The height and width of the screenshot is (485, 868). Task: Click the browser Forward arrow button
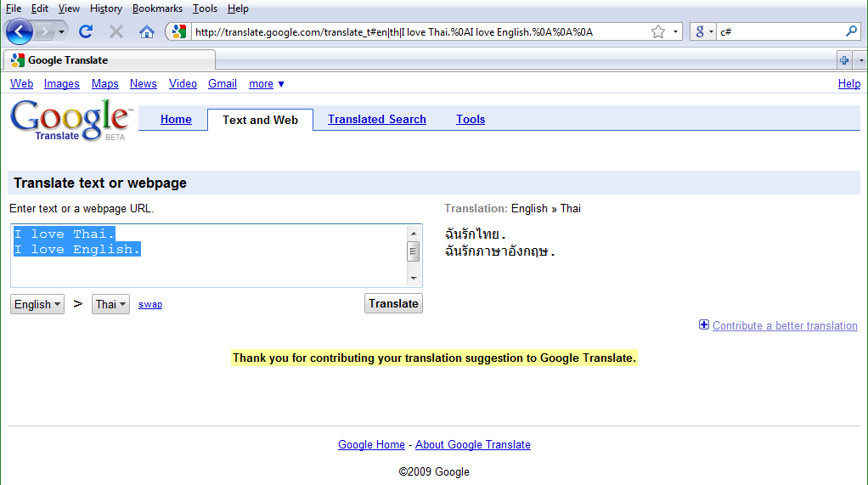pos(45,31)
